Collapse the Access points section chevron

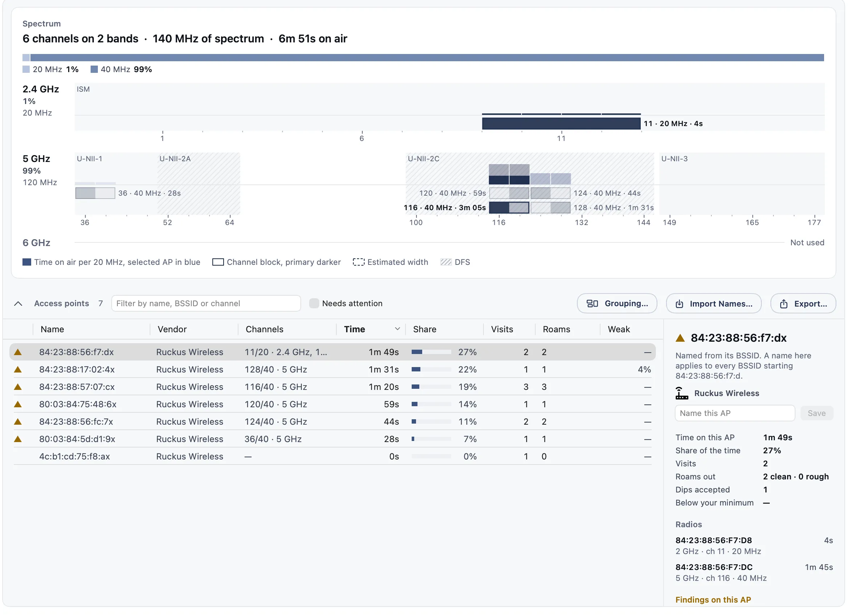pos(18,304)
